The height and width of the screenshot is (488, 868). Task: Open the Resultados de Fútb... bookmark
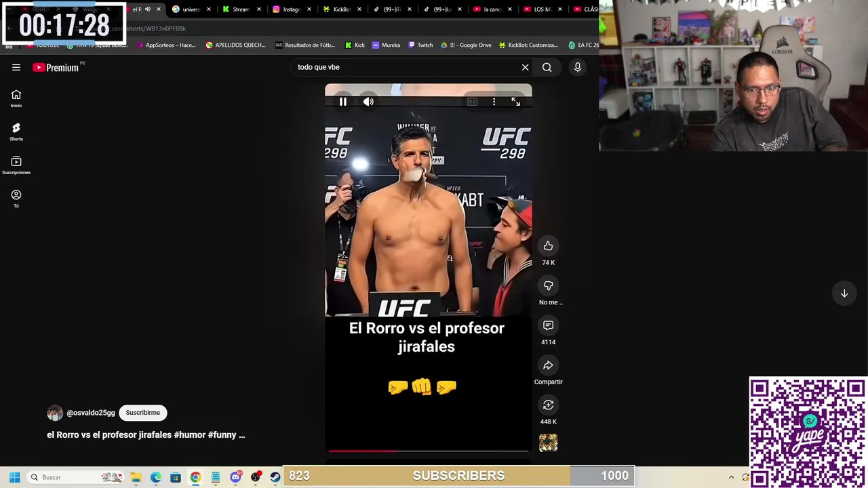pyautogui.click(x=305, y=45)
